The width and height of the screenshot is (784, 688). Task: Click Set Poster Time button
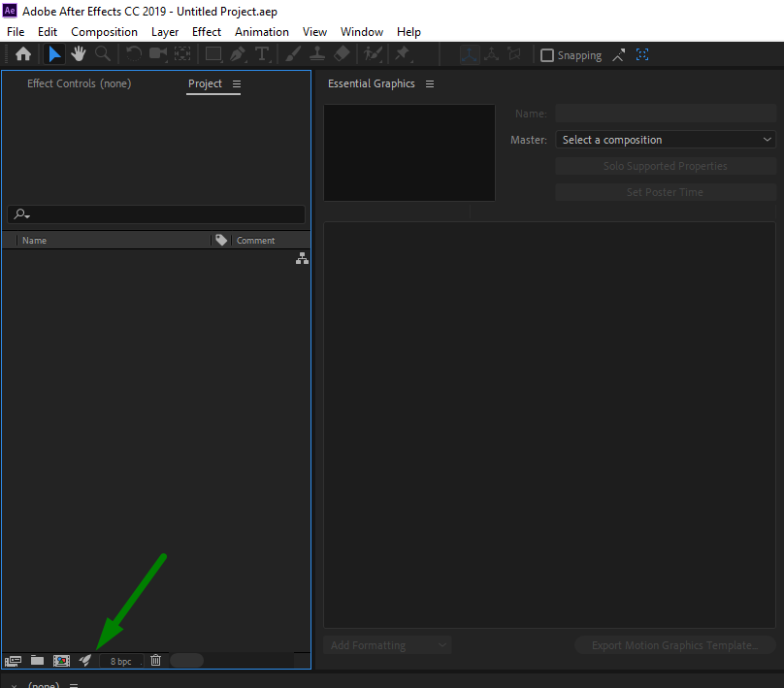665,192
